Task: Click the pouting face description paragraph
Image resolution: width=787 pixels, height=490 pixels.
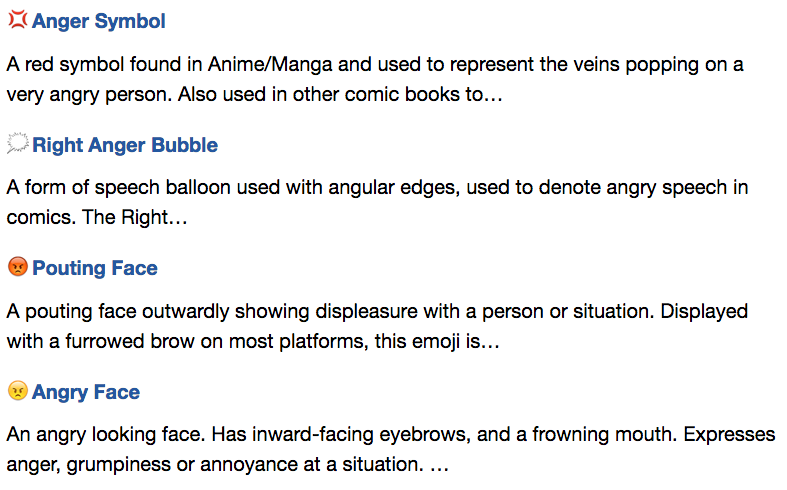Action: tap(377, 326)
